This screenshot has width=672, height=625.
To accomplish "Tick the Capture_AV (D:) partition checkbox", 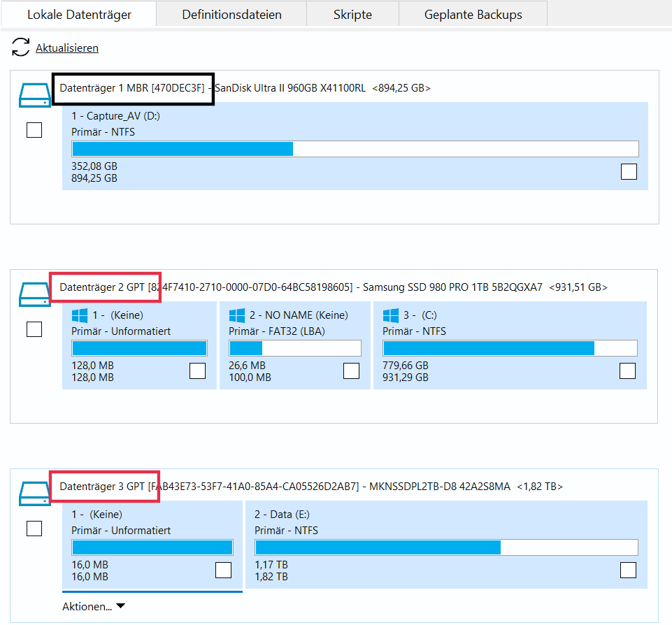I will [x=629, y=171].
